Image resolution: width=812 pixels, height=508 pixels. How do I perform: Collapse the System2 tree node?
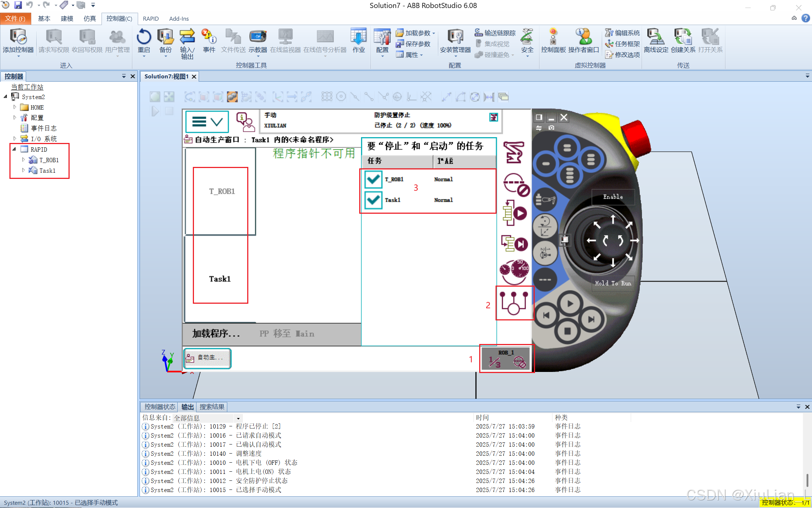pyautogui.click(x=5, y=97)
